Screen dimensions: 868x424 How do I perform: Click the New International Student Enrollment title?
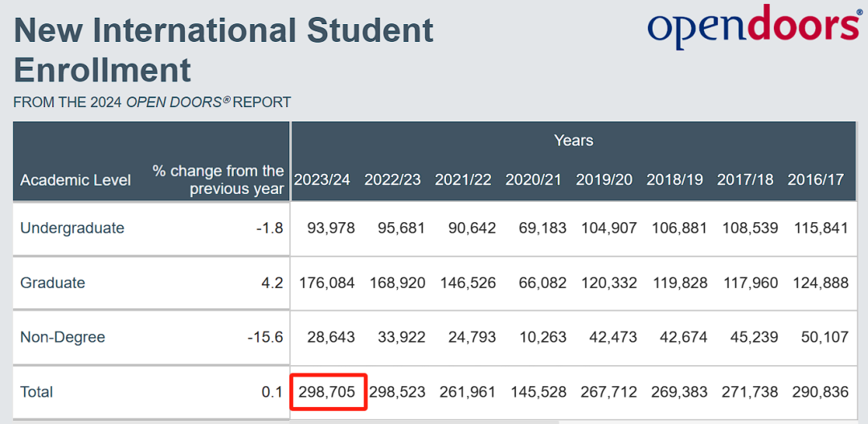pyautogui.click(x=223, y=50)
